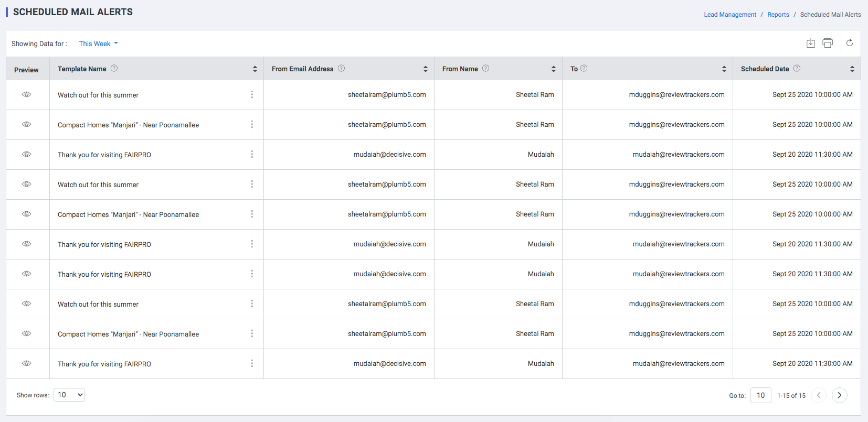Print the scheduled mail alerts table
The image size is (868, 422).
coord(828,44)
